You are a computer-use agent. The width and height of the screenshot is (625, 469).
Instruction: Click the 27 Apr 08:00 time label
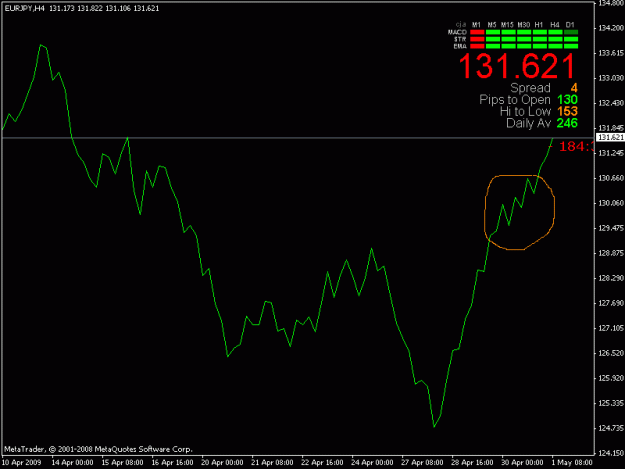[x=423, y=463]
